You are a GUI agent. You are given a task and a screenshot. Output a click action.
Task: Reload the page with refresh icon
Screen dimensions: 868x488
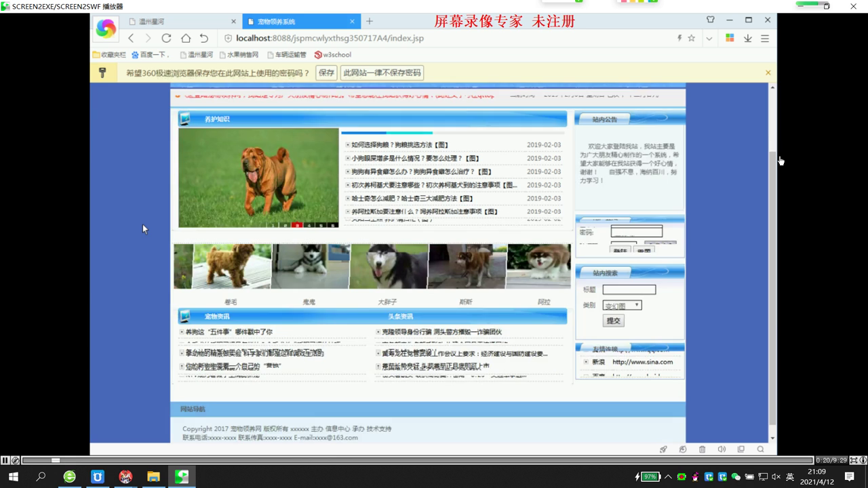[166, 39]
